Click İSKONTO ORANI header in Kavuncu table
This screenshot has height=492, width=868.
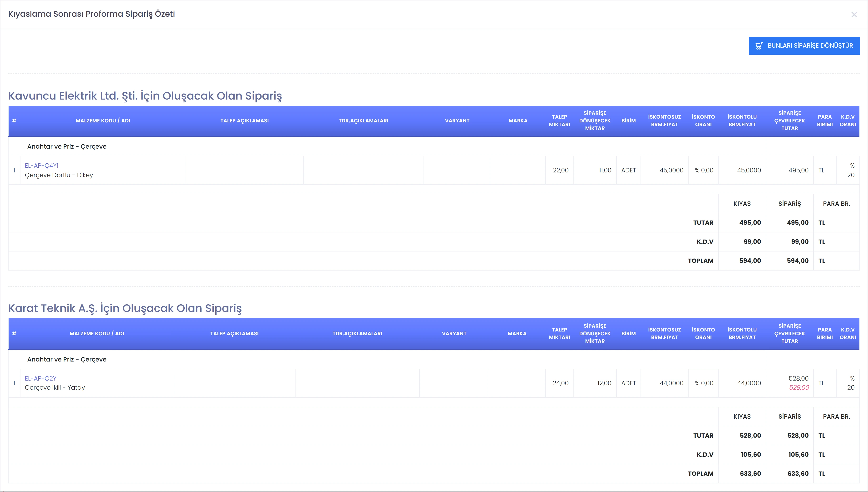coord(703,121)
